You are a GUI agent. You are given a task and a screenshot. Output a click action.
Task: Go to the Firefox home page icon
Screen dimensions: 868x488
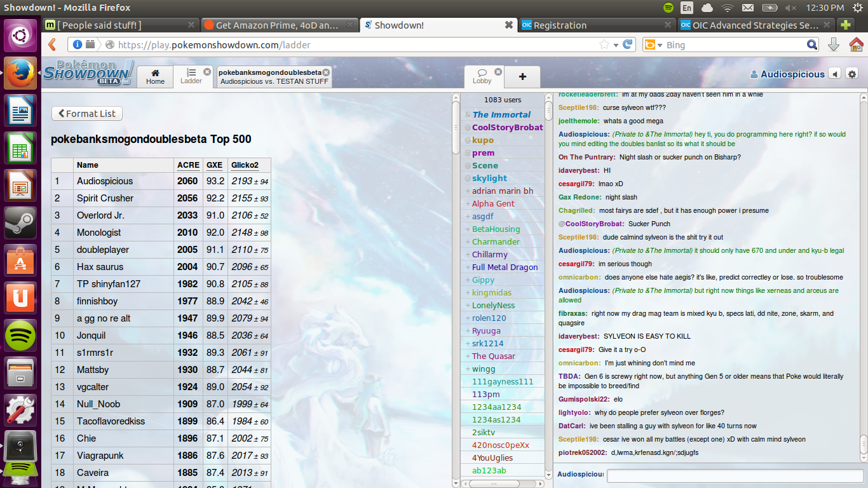856,45
